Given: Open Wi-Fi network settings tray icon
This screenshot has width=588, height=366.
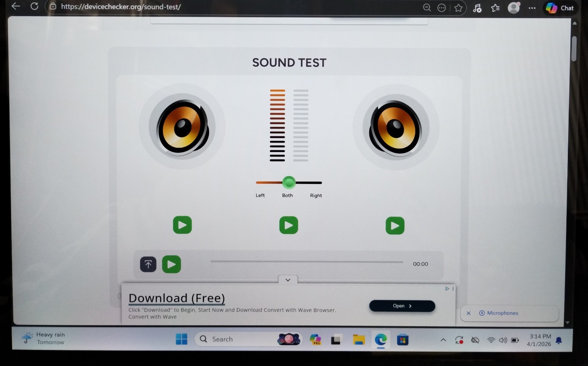Looking at the screenshot, I should pyautogui.click(x=491, y=340).
